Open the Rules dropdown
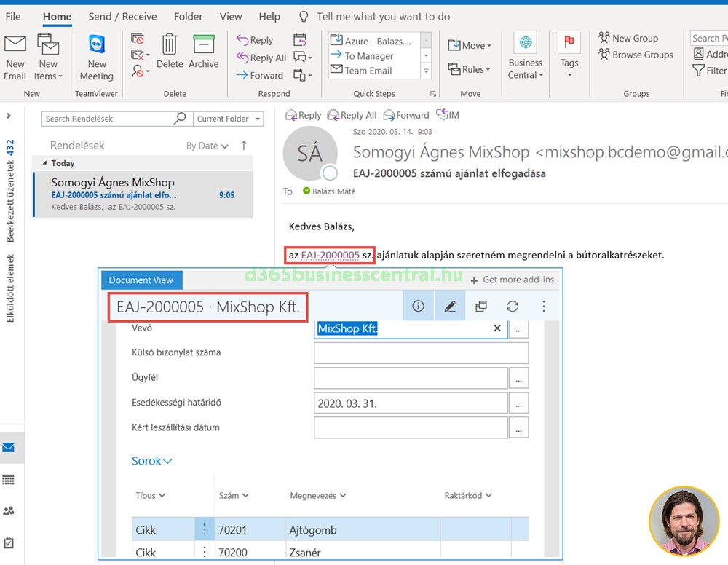Image resolution: width=728 pixels, height=565 pixels. point(469,69)
